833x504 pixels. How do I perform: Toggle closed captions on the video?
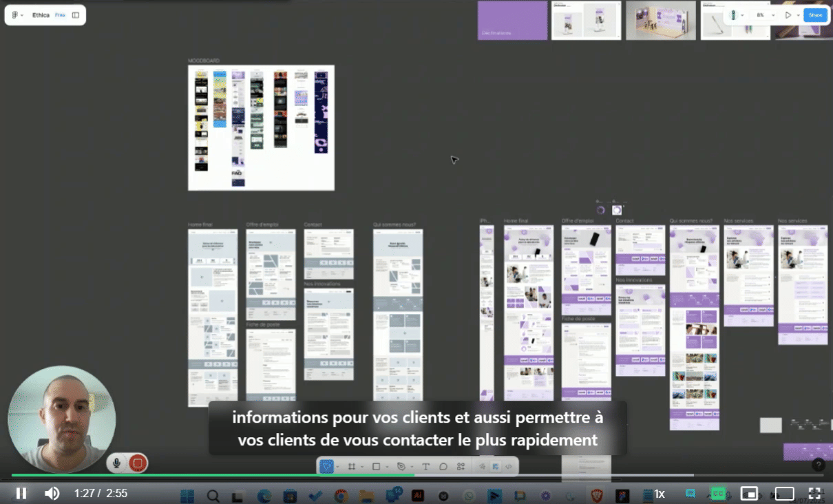point(718,493)
